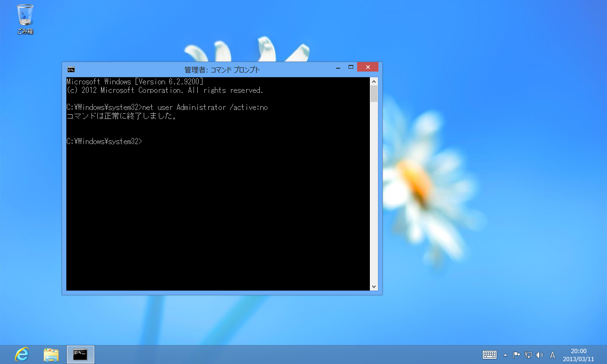Minimize the Command Prompt window
607x364 pixels.
coord(338,68)
